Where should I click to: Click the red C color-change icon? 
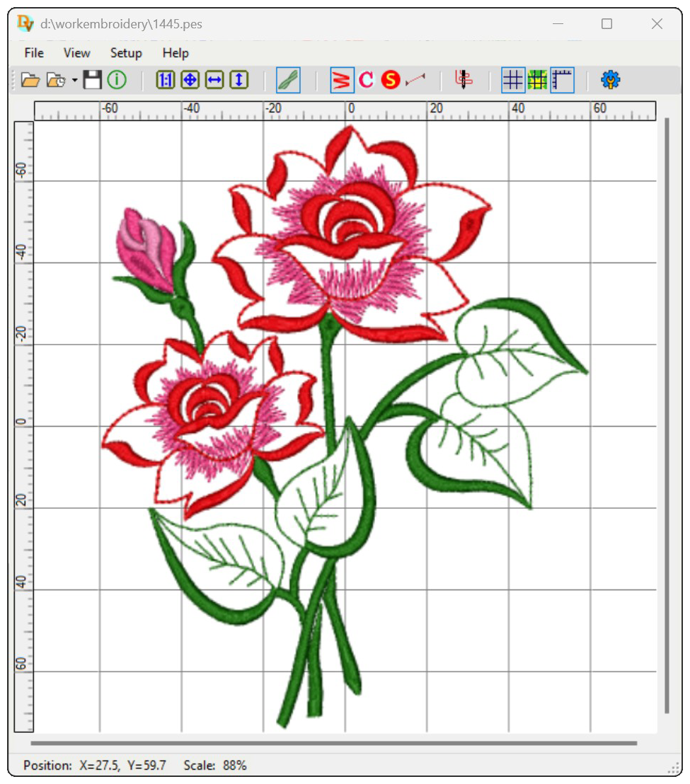pos(366,81)
